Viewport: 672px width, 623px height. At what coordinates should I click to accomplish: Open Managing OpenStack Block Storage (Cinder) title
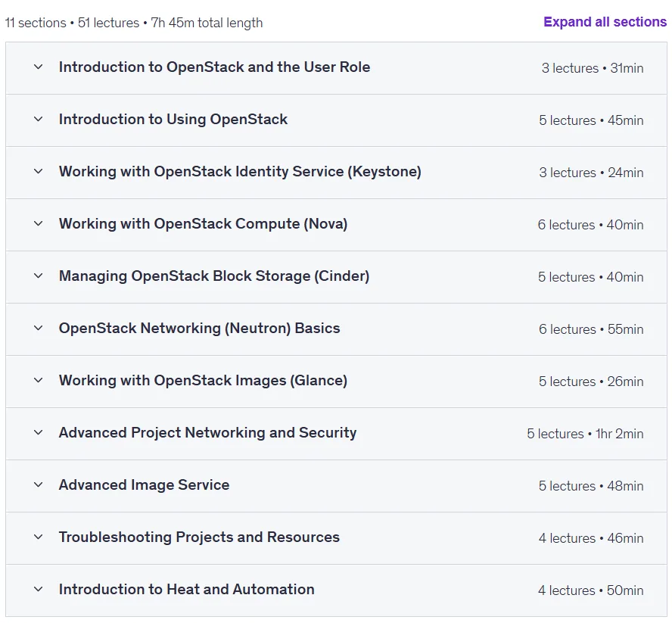point(214,276)
